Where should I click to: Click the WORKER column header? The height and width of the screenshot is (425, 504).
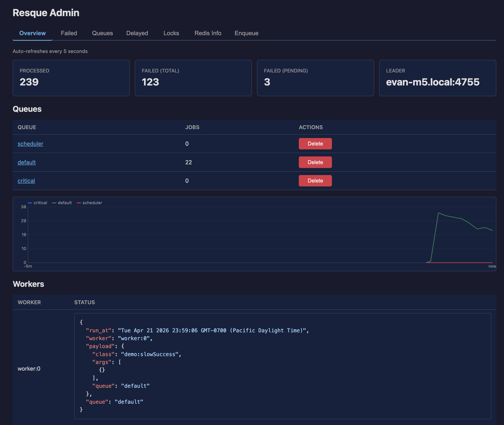click(29, 303)
